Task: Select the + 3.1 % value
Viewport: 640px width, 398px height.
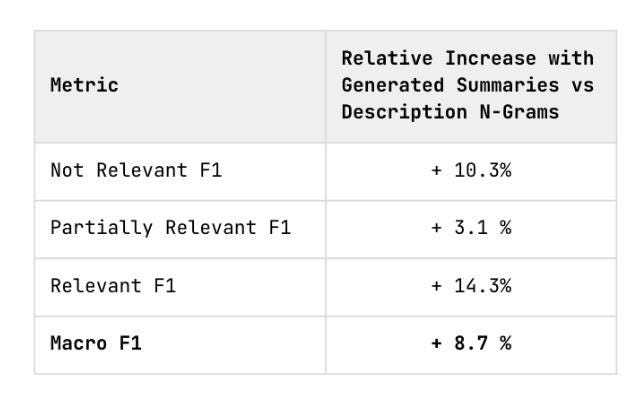Action: pyautogui.click(x=471, y=228)
